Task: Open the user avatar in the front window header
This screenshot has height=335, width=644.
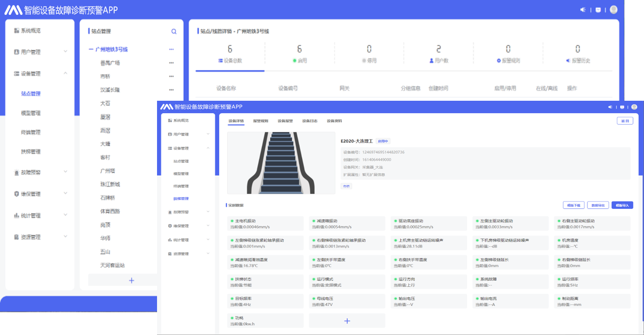Action: coord(634,107)
